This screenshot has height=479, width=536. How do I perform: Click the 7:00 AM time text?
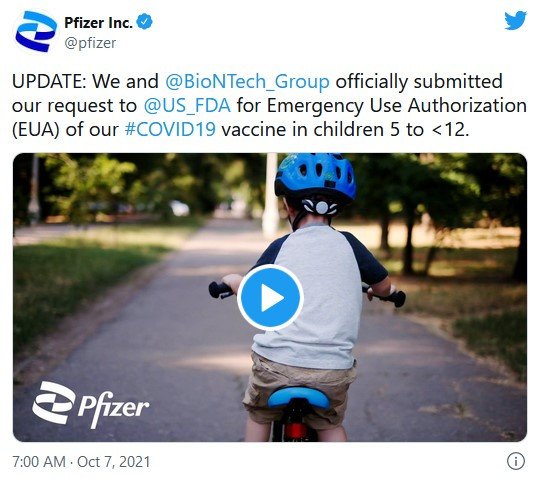(39, 462)
